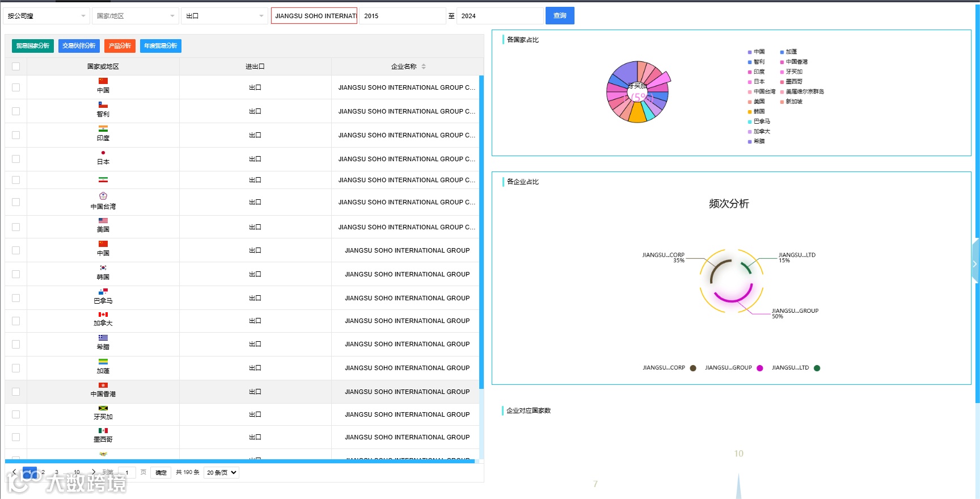The width and height of the screenshot is (980, 499).
Task: Check the checkbox for the 美国 row
Action: [x=16, y=227]
